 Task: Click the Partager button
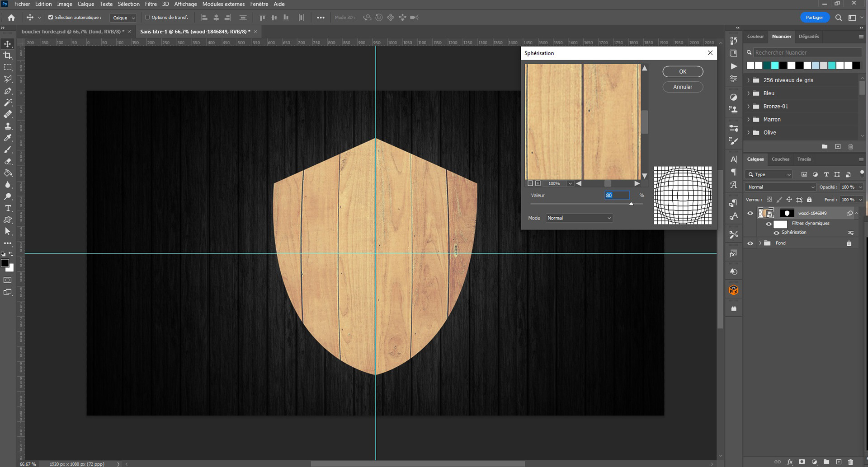coord(815,18)
